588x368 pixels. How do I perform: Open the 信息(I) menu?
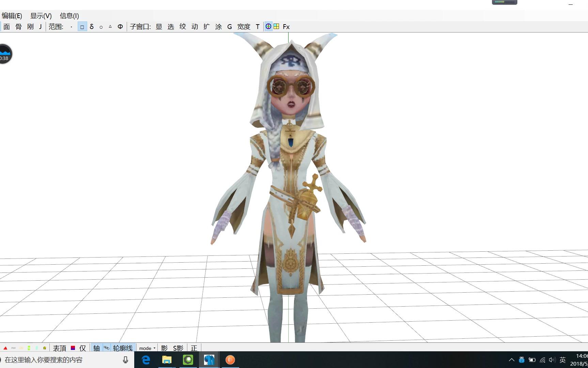[68, 16]
